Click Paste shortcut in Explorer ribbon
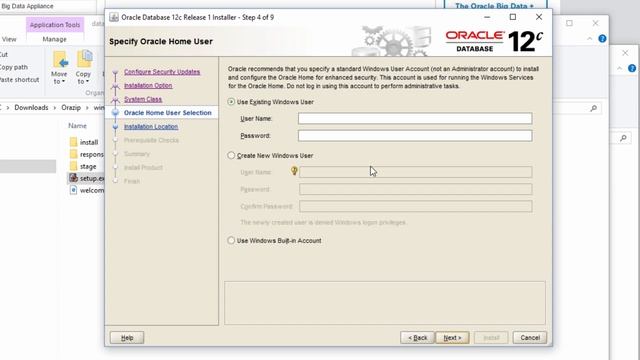 point(19,80)
